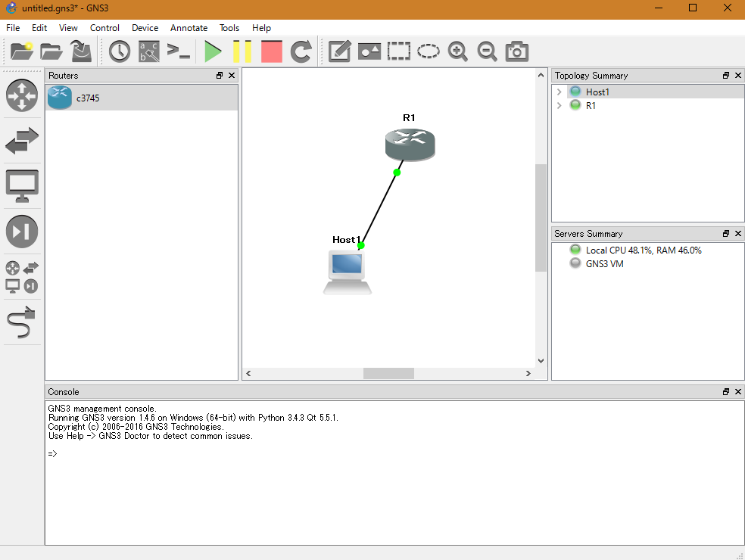Take a screenshot of the topology
Viewport: 745px width, 560px height.
click(516, 51)
